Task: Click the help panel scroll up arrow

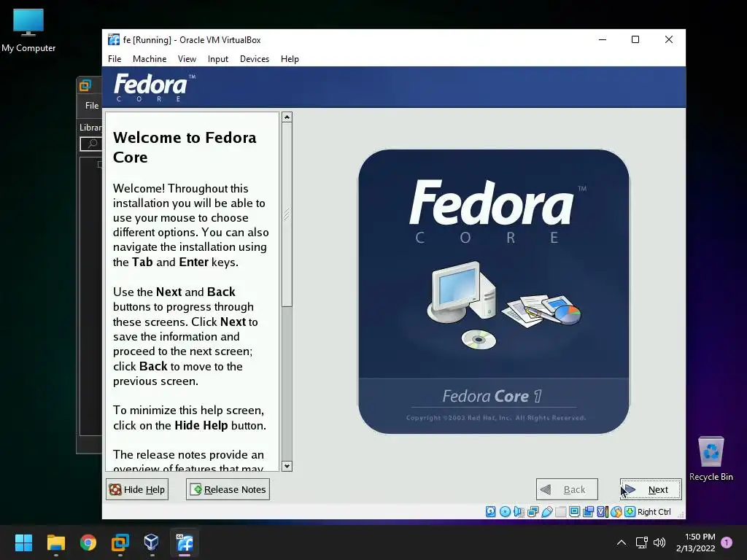Action: [287, 117]
